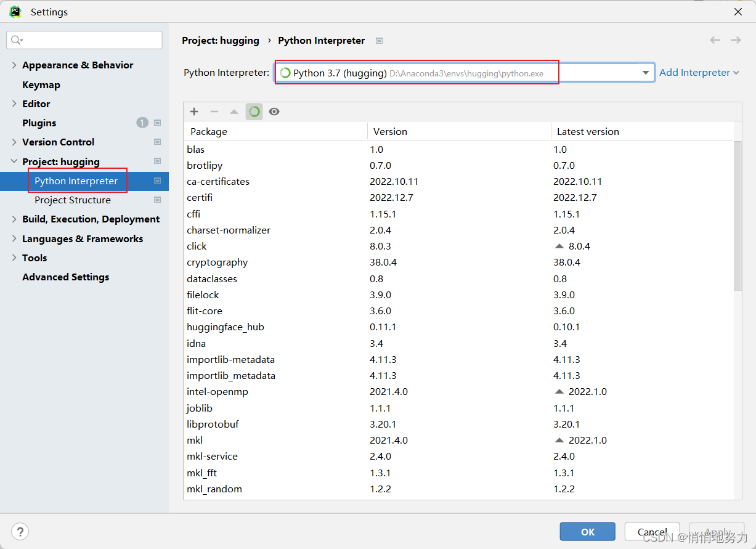This screenshot has width=756, height=549.
Task: Select the idna package row
Action: pyautogui.click(x=459, y=343)
